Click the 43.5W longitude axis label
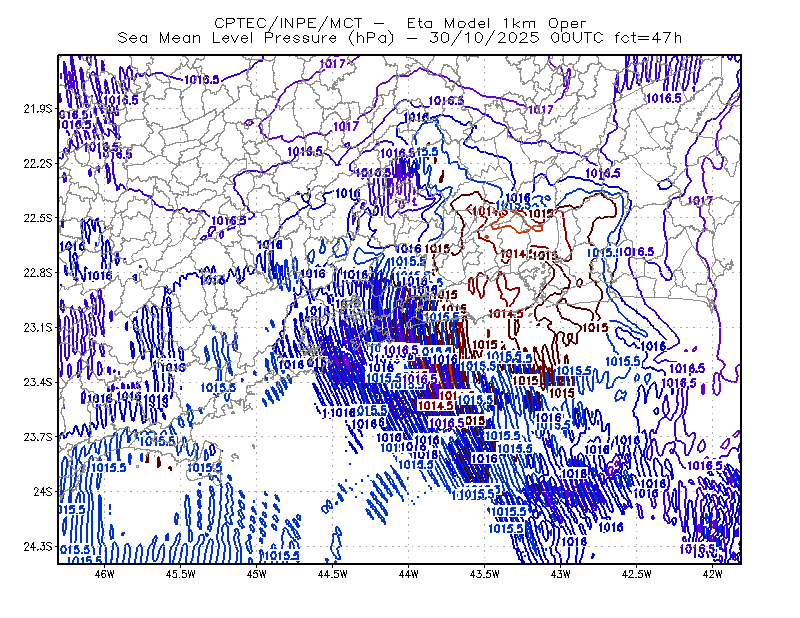This screenshot has height=618, width=800. click(x=485, y=574)
